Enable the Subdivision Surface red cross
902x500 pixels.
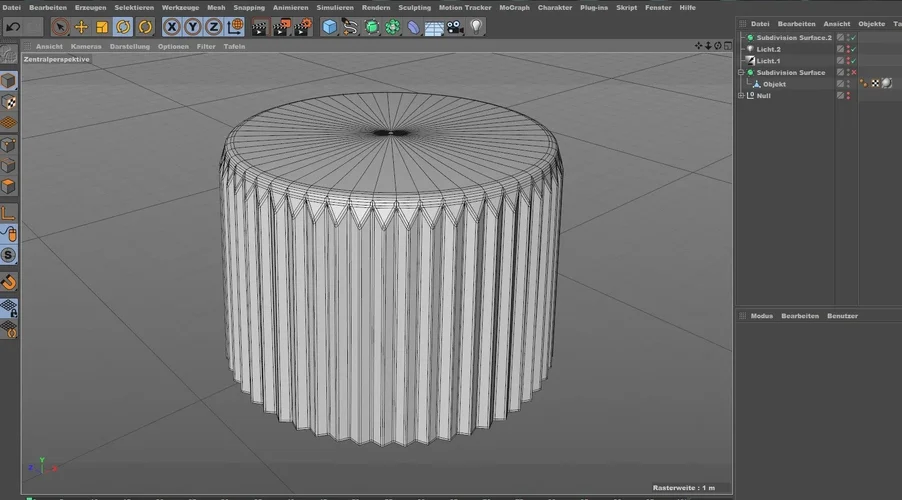[x=853, y=72]
